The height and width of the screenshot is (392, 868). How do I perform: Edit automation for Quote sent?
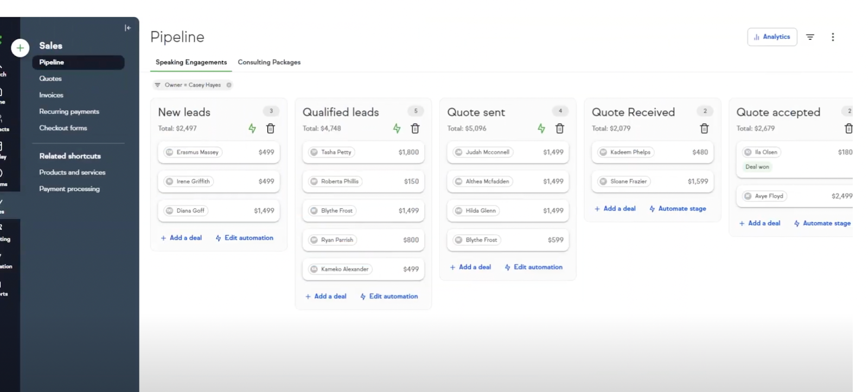click(x=533, y=267)
